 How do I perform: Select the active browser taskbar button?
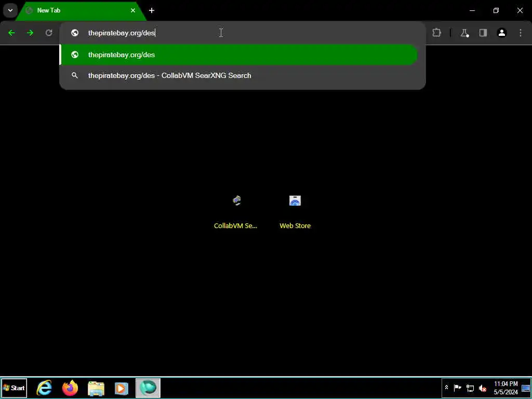148,388
